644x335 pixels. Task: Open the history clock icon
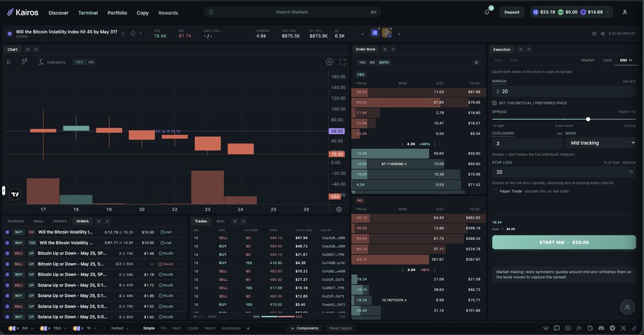594,33
